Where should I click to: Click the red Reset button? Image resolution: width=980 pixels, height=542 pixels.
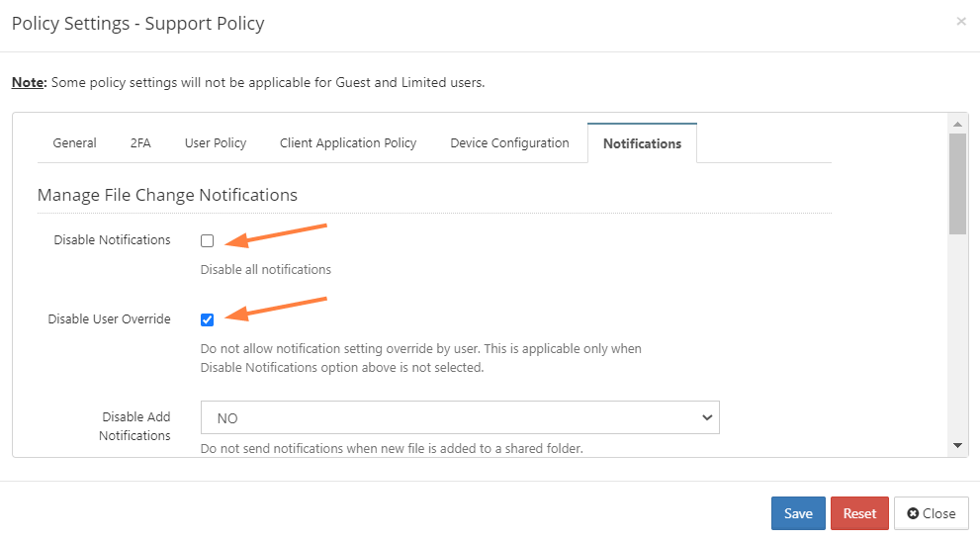859,513
